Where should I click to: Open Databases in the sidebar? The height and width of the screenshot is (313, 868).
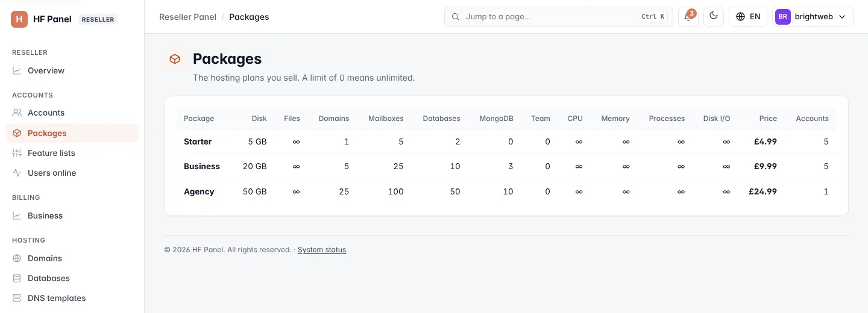(x=72, y=278)
